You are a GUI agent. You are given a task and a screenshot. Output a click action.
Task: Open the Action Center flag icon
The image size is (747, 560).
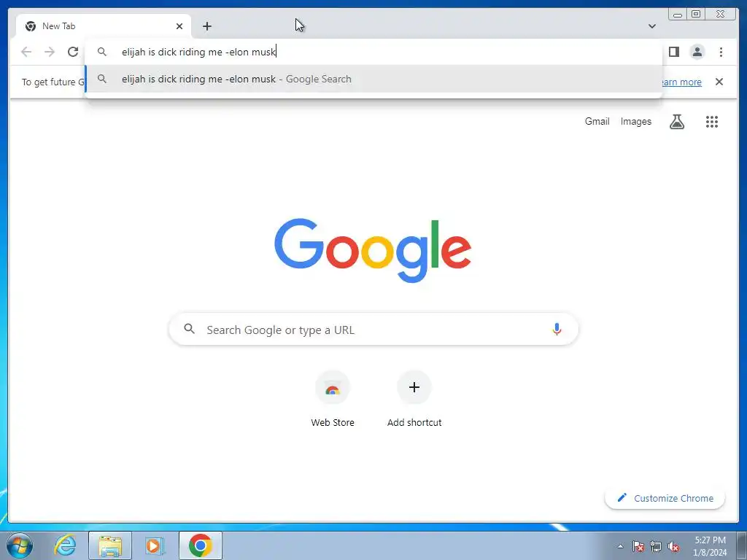click(x=638, y=547)
